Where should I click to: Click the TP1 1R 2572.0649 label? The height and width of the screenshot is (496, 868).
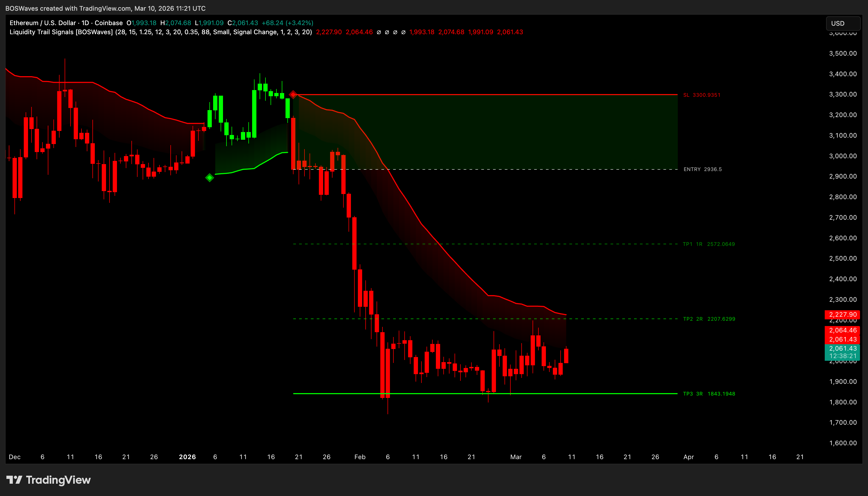(x=709, y=244)
